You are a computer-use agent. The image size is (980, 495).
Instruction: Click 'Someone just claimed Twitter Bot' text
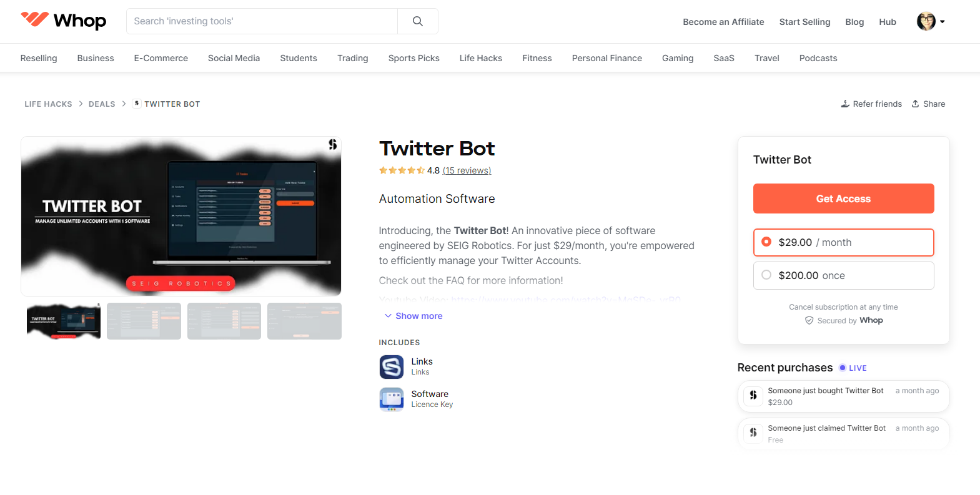pos(827,428)
